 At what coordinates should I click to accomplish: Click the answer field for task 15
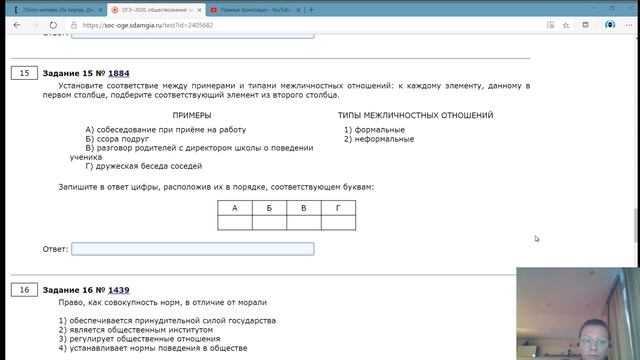[x=193, y=249]
